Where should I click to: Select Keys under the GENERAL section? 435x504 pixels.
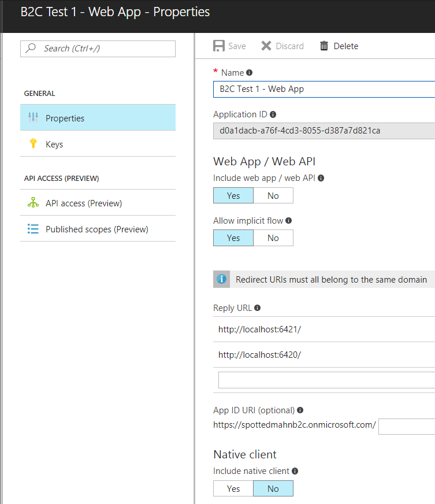tap(54, 144)
